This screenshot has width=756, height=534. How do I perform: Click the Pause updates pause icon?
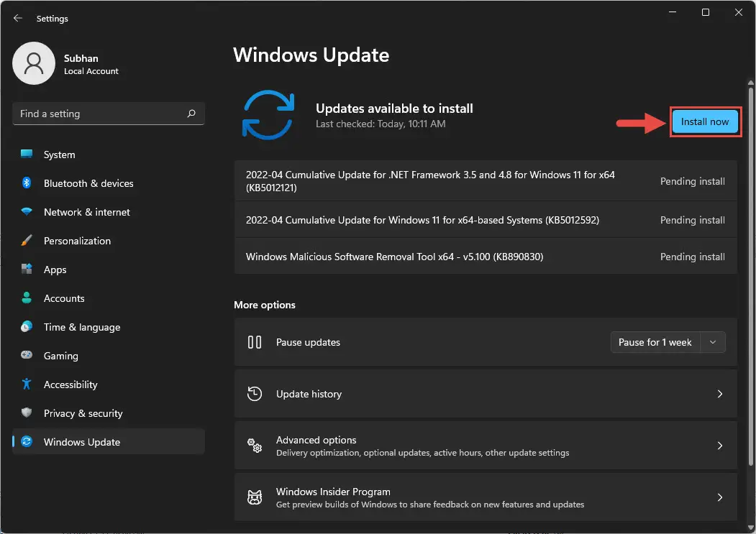(255, 342)
